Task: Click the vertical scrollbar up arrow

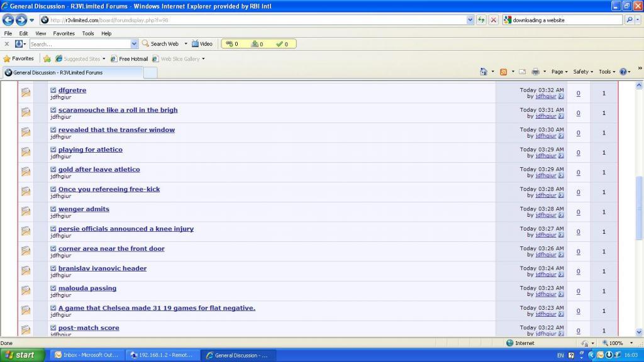Action: pyautogui.click(x=639, y=85)
